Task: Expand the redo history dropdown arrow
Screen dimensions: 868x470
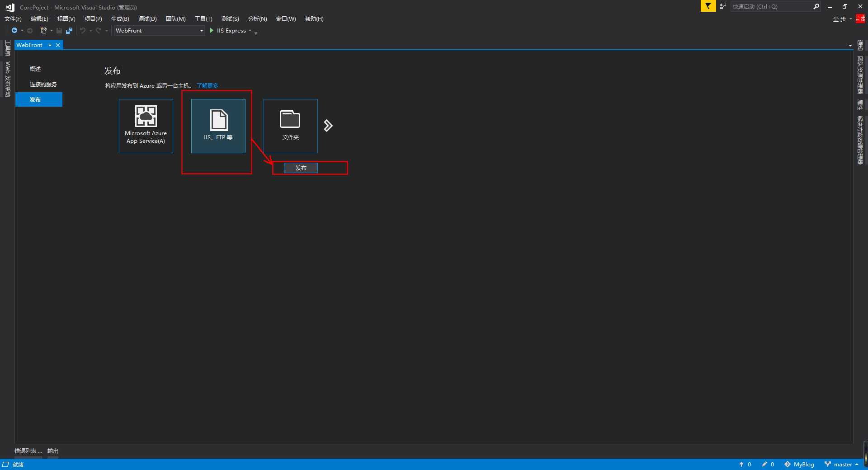Action: 107,31
